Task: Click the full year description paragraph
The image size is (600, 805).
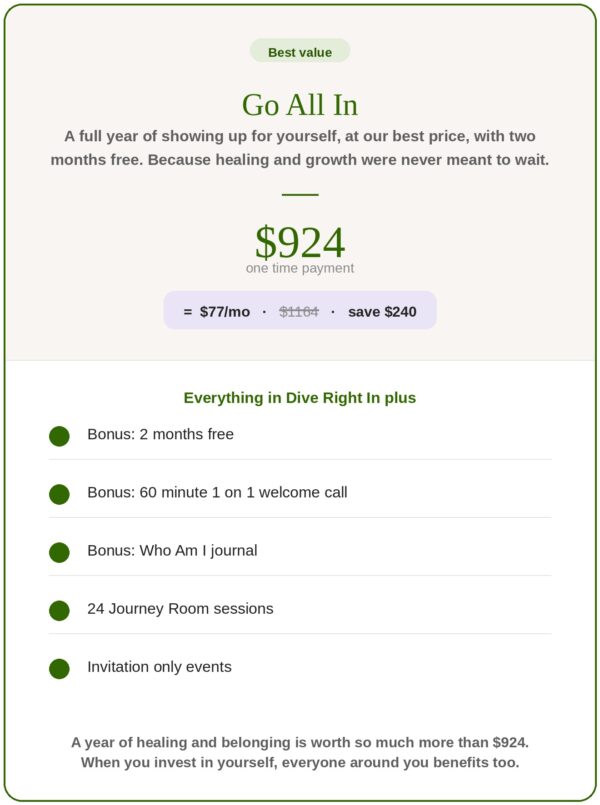Action: tap(300, 148)
